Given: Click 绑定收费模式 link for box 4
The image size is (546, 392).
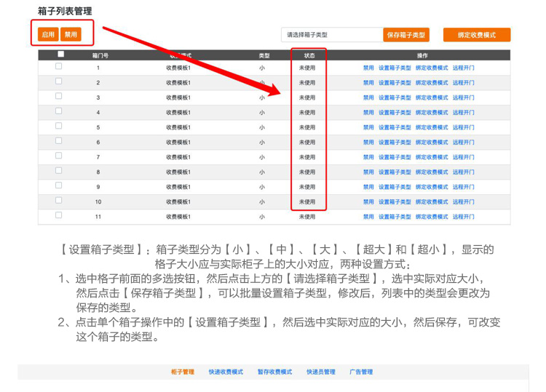Looking at the screenshot, I should point(432,113).
